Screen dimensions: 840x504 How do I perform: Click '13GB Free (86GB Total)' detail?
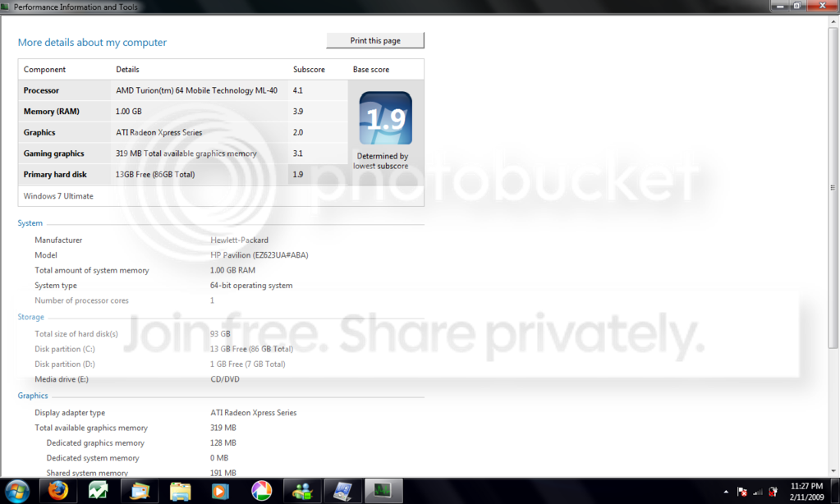click(x=155, y=175)
